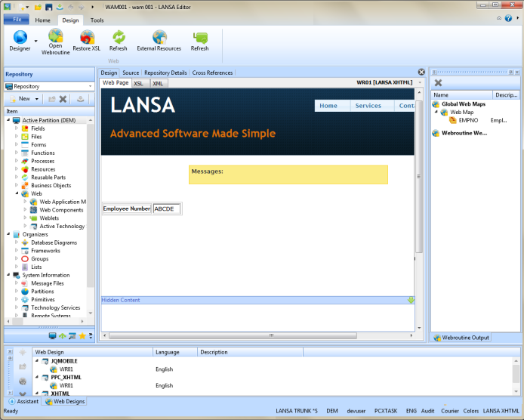Click 'LANSA XHTML' in the status bar
The image size is (524, 420).
pyautogui.click(x=501, y=411)
